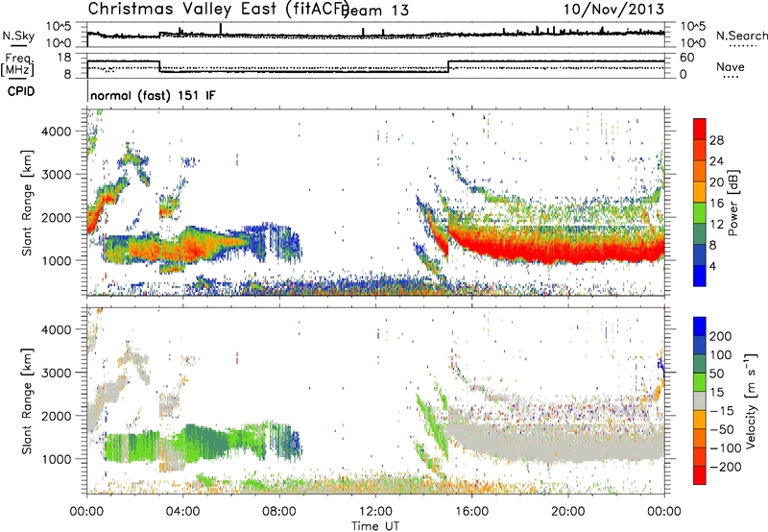The width and height of the screenshot is (768, 532).
Task: Click the "4" value on Power colorbar
Action: pos(712,266)
